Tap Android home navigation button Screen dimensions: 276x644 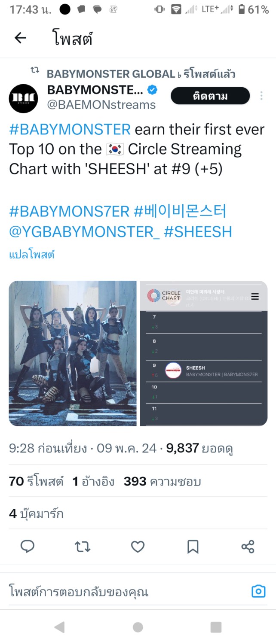(138, 627)
